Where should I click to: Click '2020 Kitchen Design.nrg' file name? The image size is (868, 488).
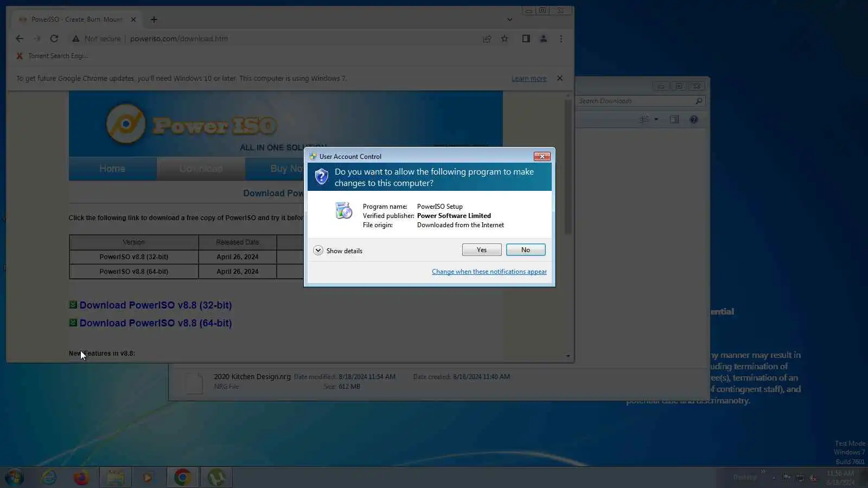tap(252, 377)
